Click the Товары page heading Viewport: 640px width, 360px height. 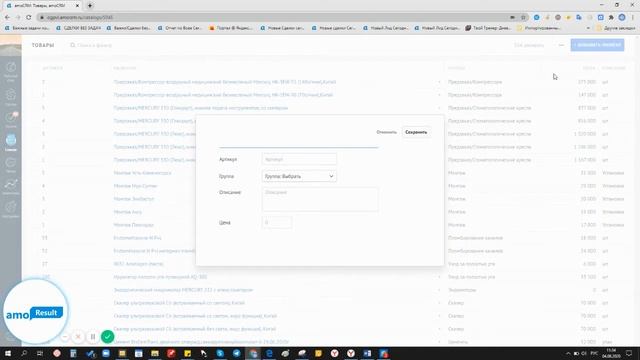(43, 45)
